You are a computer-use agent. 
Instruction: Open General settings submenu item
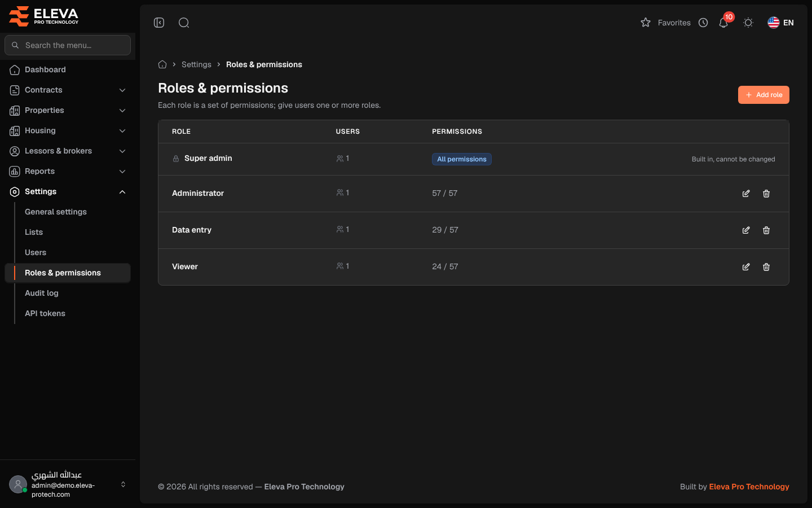click(x=56, y=212)
